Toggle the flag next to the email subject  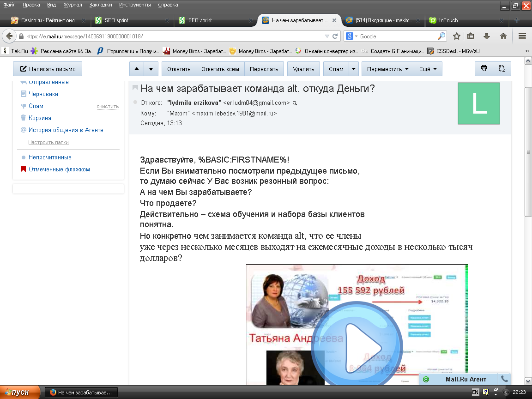click(135, 88)
